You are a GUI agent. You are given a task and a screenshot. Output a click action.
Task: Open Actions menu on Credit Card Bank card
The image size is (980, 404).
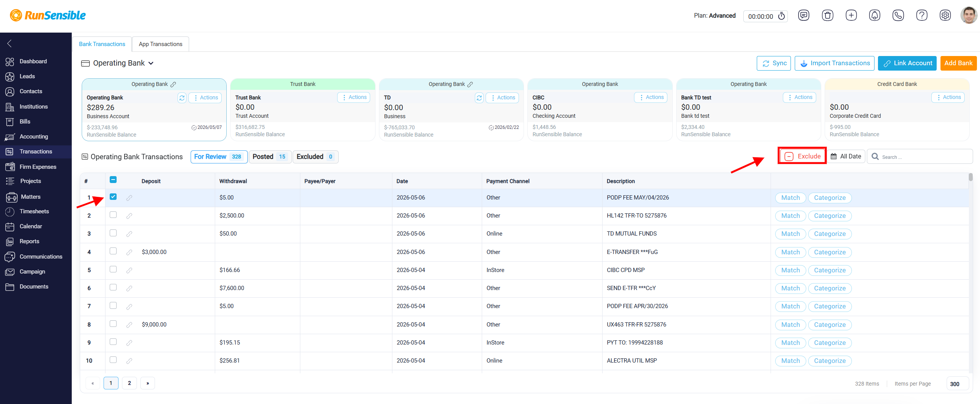(x=948, y=97)
